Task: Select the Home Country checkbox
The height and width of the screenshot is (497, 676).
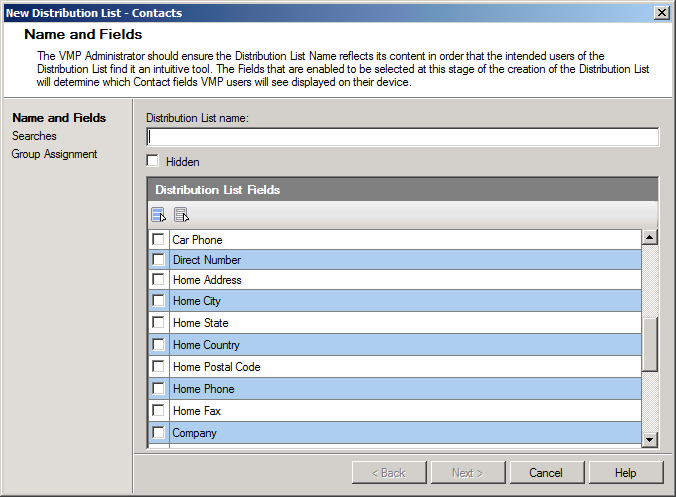Action: click(158, 344)
